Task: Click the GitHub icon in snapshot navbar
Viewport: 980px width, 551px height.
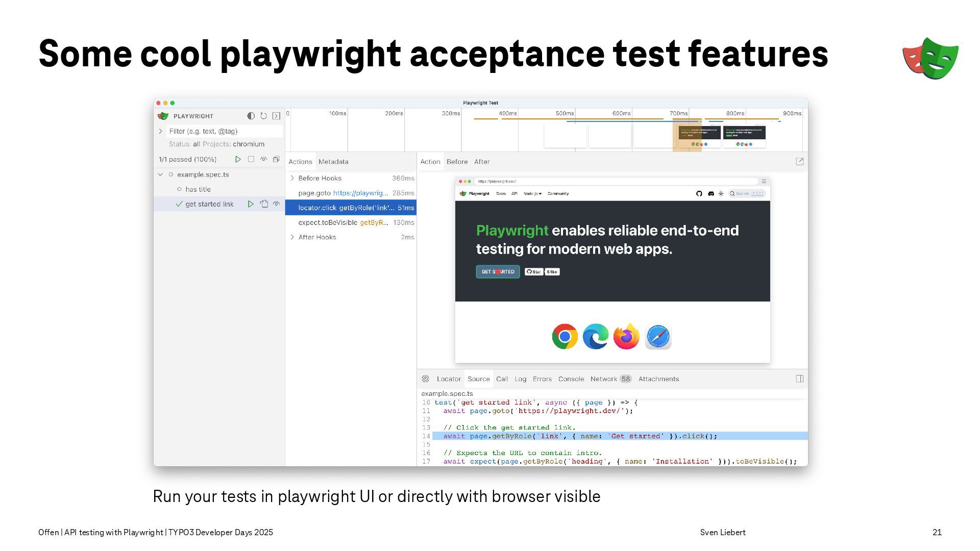Action: pyautogui.click(x=699, y=194)
